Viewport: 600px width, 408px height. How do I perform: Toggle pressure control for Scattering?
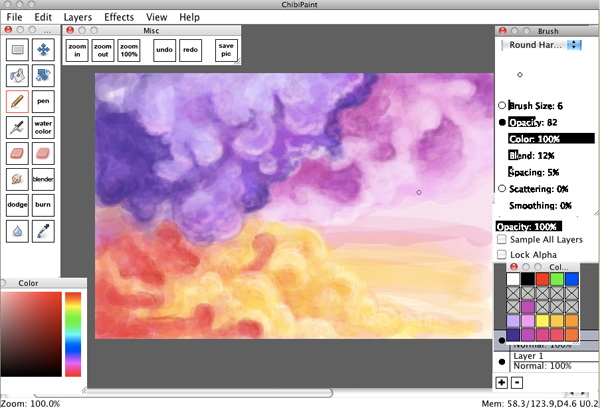[502, 188]
